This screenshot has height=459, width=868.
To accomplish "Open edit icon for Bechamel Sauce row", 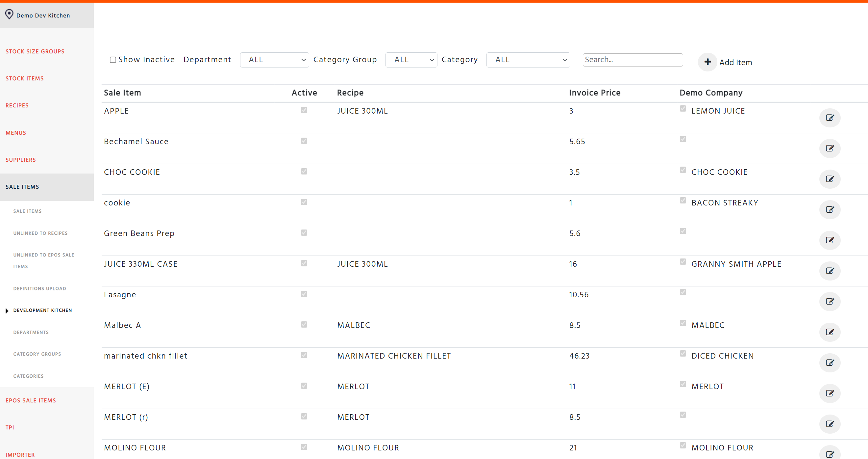I will pyautogui.click(x=830, y=148).
